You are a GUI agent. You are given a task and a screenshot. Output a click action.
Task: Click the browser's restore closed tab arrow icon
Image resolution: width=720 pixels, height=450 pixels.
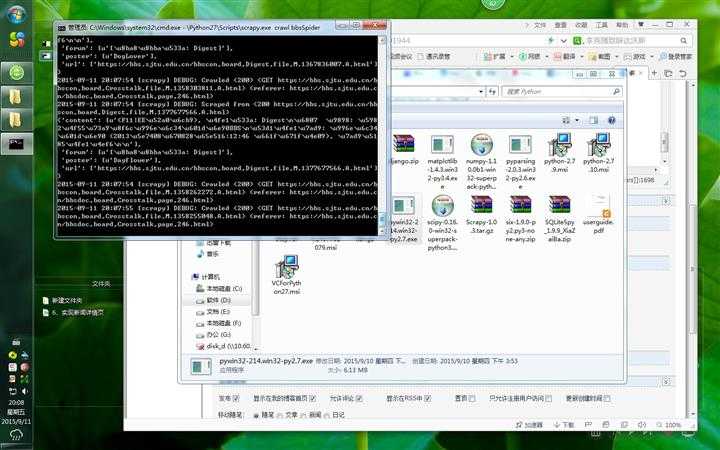682,73
